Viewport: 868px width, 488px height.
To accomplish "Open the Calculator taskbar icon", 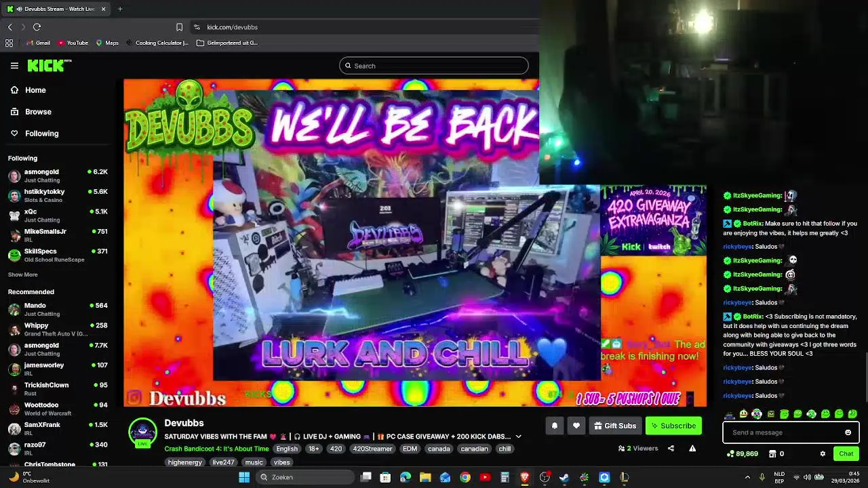I will tap(505, 477).
